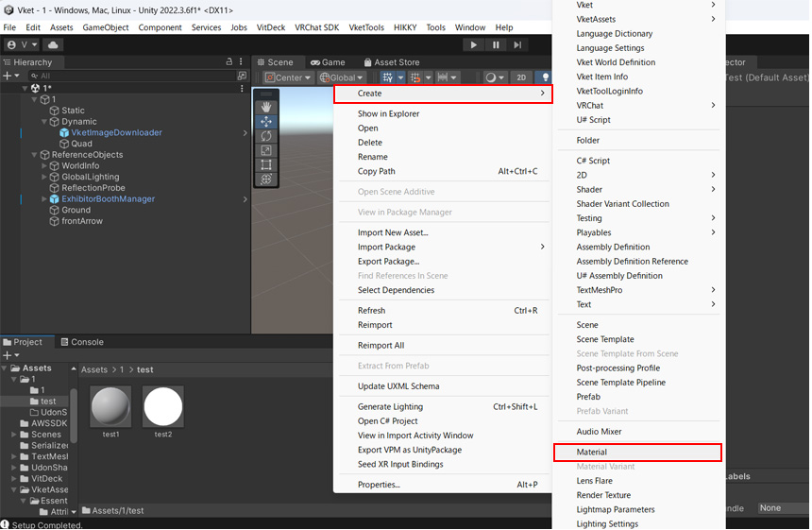This screenshot has height=530, width=812.
Task: Open the Asset Store tab
Action: pyautogui.click(x=392, y=62)
